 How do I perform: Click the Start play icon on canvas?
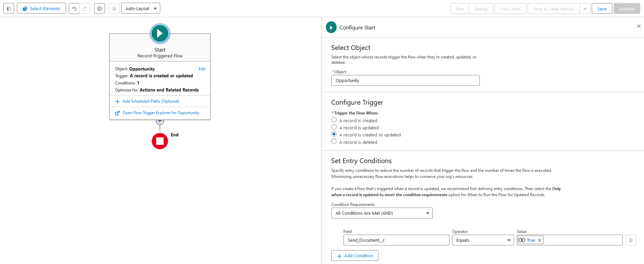click(160, 33)
